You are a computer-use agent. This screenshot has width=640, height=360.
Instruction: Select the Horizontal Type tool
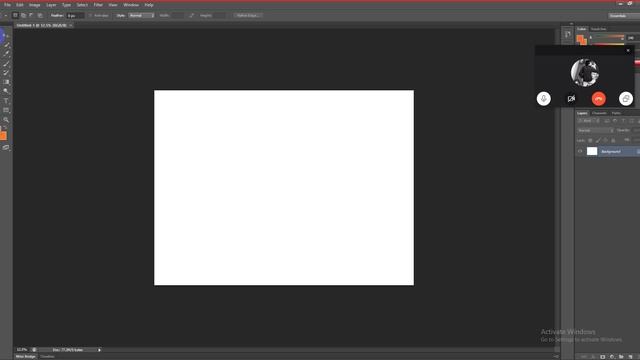[6, 101]
